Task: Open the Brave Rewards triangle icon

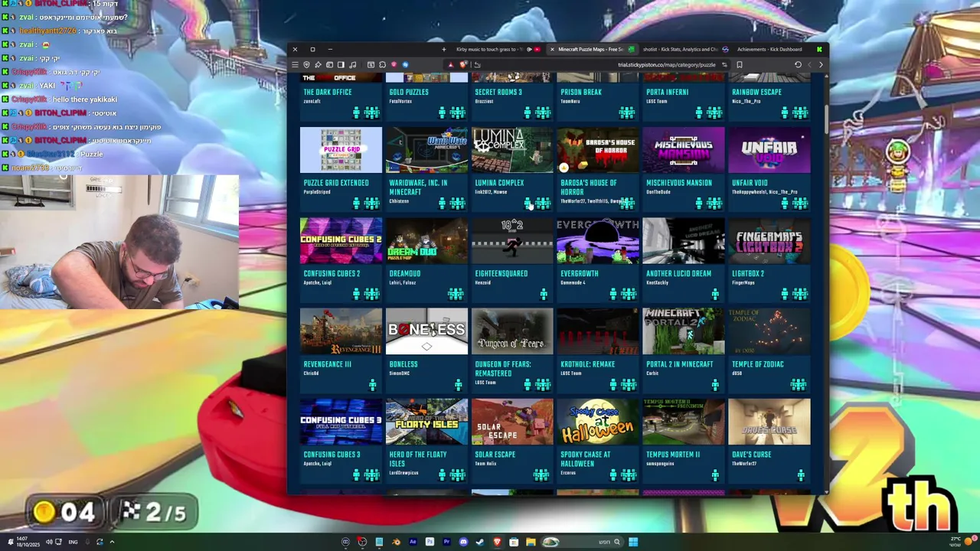Action: click(450, 64)
